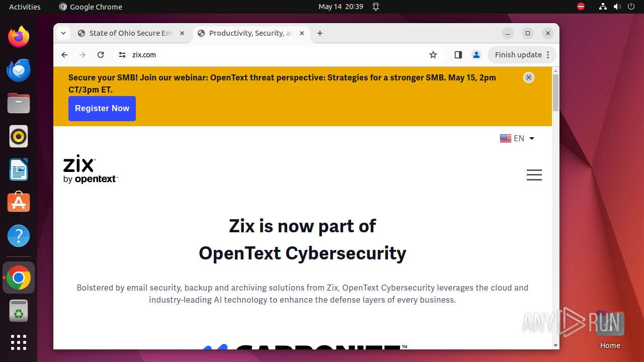Open Rhythmbox music player in the dock

coord(19,136)
